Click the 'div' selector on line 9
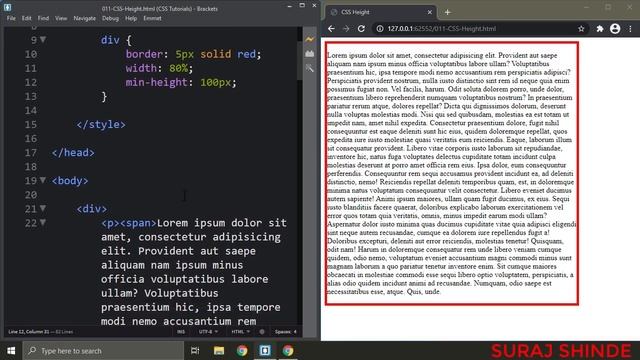 110,40
